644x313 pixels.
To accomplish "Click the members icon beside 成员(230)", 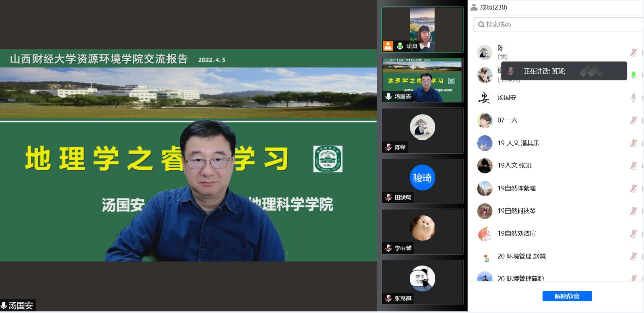I will click(x=474, y=7).
